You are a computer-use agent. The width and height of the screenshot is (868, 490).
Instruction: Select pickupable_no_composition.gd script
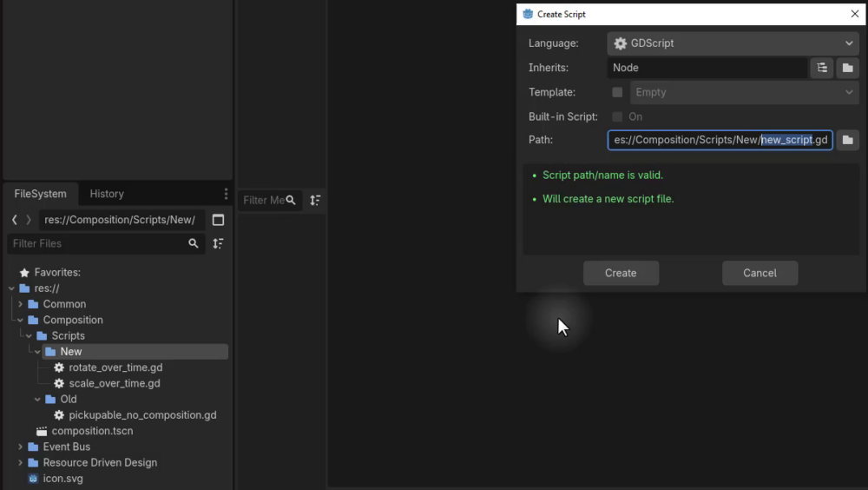click(x=142, y=415)
